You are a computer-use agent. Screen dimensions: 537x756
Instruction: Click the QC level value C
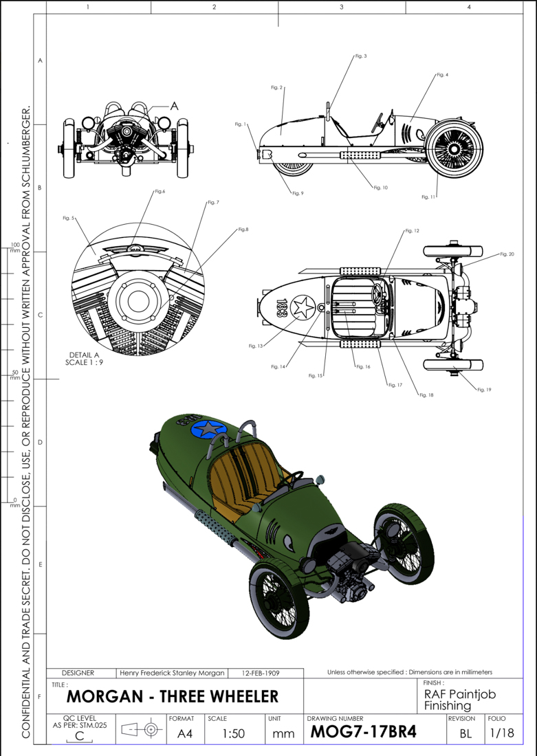point(80,736)
